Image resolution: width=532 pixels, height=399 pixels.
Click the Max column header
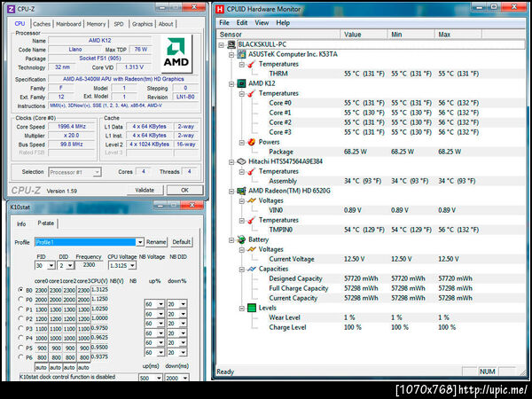(458, 35)
